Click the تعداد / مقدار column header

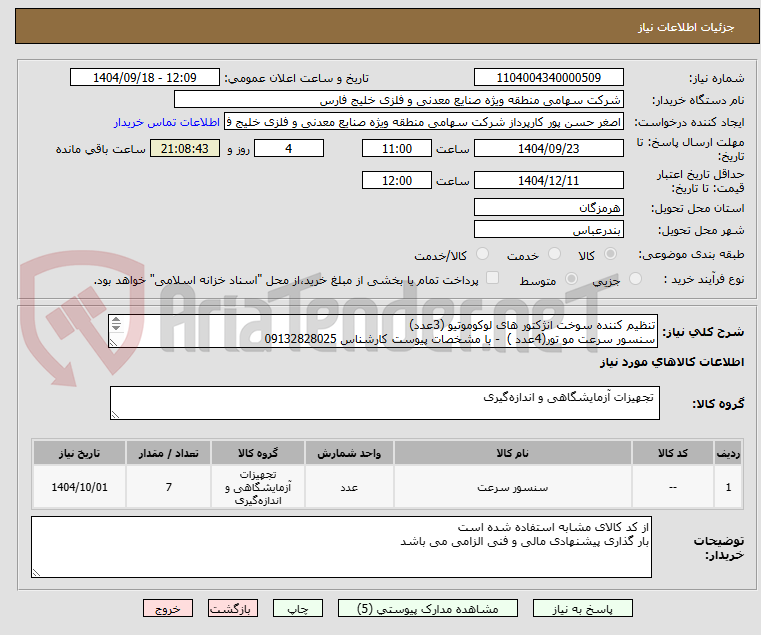click(x=168, y=453)
